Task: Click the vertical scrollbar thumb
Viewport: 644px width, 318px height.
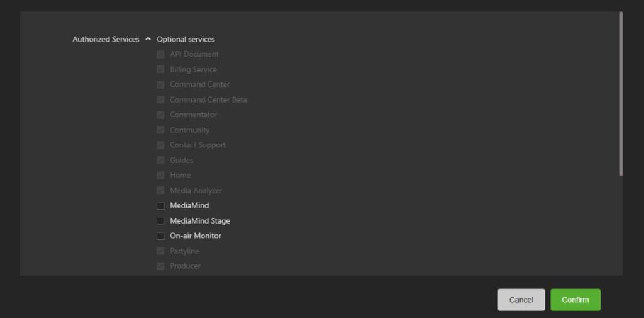Action: coord(621,94)
